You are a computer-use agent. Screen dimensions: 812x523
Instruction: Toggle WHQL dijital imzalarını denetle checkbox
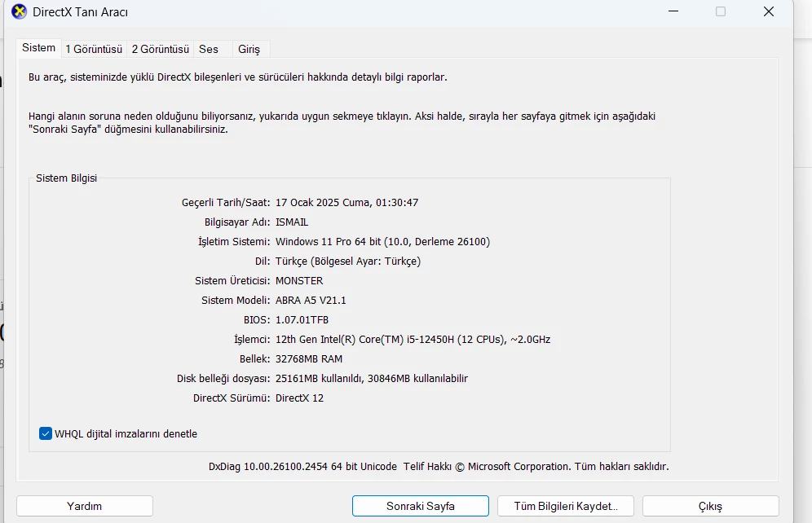pos(46,433)
